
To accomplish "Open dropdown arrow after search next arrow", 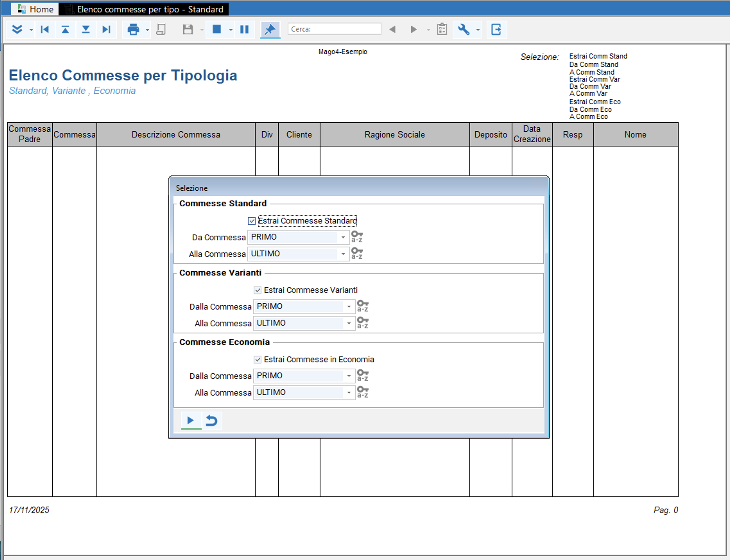I will coord(428,30).
